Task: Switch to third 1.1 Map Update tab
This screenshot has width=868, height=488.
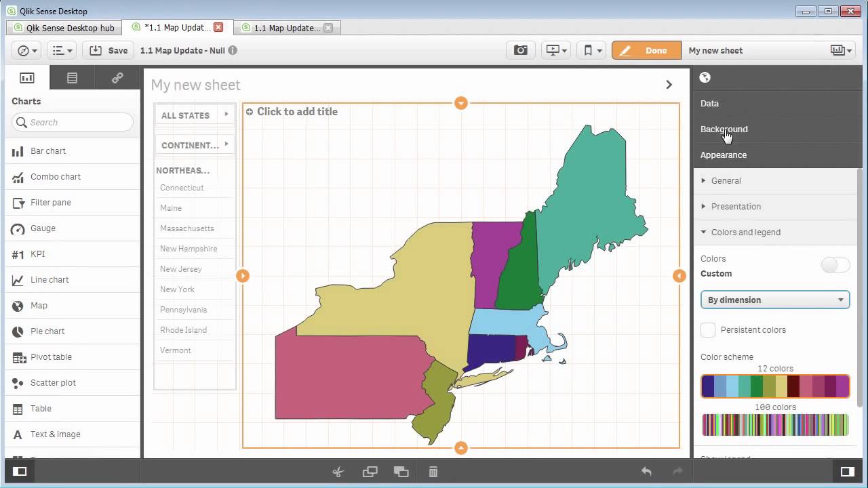Action: 286,28
